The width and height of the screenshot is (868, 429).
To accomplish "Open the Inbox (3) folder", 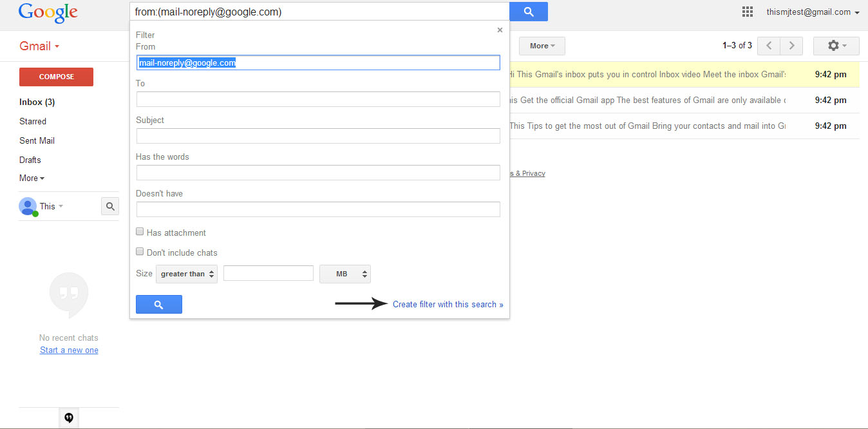I will pyautogui.click(x=37, y=102).
